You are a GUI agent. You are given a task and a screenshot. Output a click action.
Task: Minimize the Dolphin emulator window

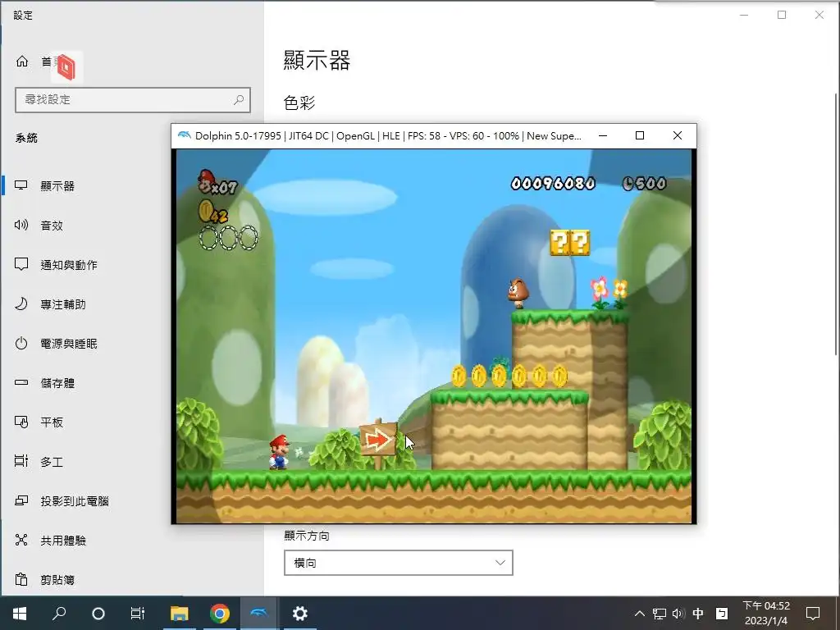coord(603,135)
